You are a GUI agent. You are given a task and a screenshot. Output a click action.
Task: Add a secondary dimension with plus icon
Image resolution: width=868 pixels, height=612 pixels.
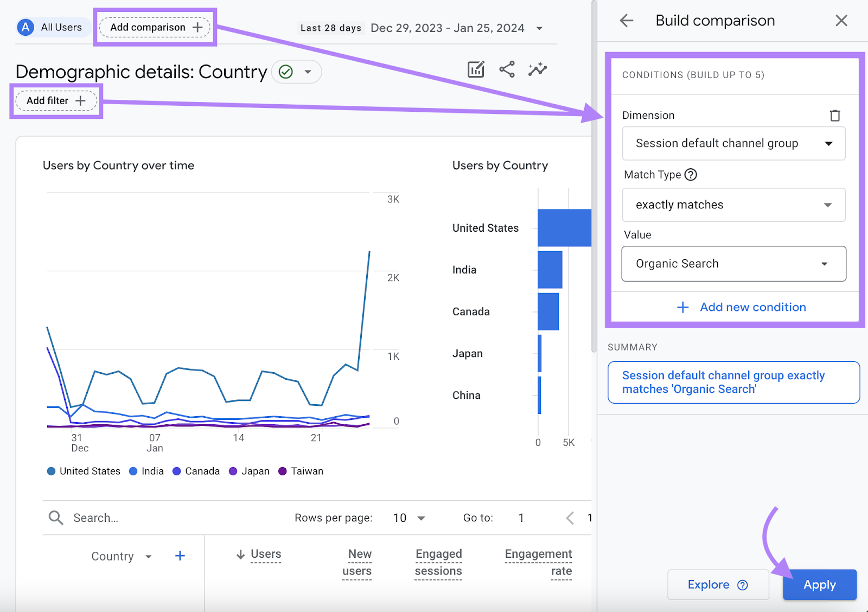point(180,556)
